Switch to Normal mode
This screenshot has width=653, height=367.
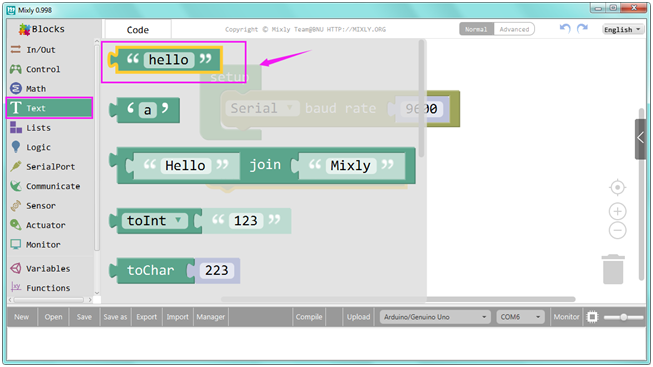476,29
